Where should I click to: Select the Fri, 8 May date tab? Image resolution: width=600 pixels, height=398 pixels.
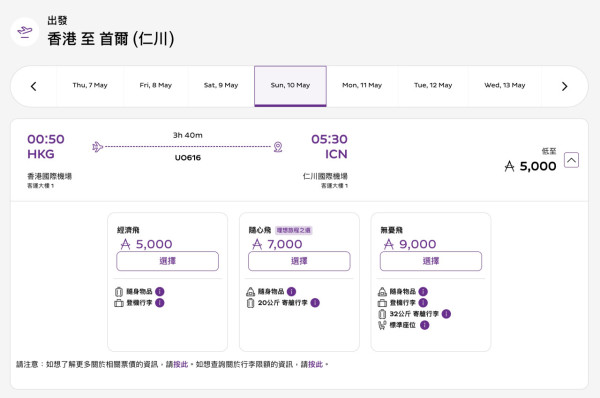[156, 85]
